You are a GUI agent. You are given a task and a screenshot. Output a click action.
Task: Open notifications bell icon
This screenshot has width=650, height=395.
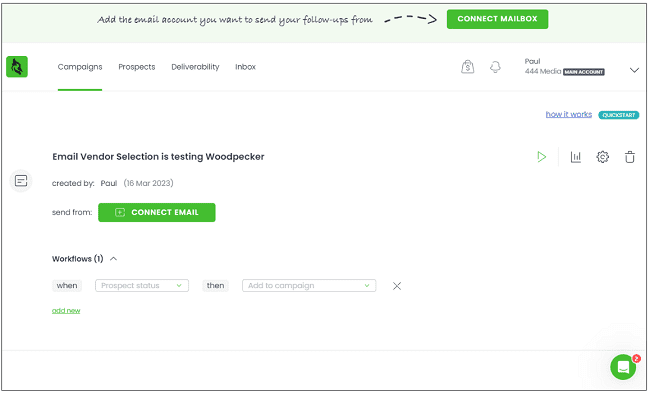pyautogui.click(x=495, y=67)
